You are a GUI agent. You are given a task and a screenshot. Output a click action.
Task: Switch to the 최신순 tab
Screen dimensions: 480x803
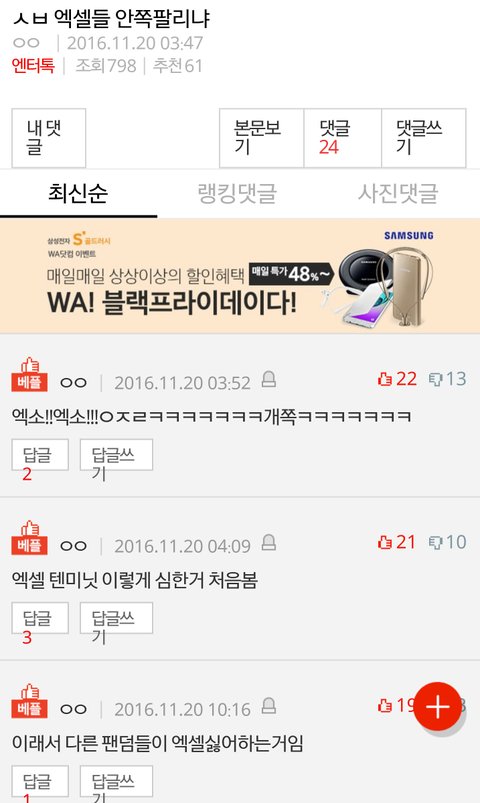(78, 194)
